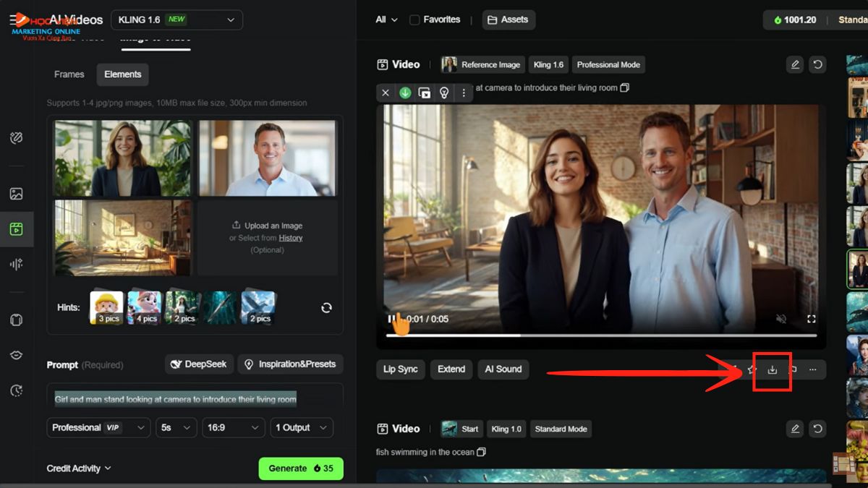The width and height of the screenshot is (868, 488).
Task: Click the Standard Mode tag
Action: (x=561, y=429)
